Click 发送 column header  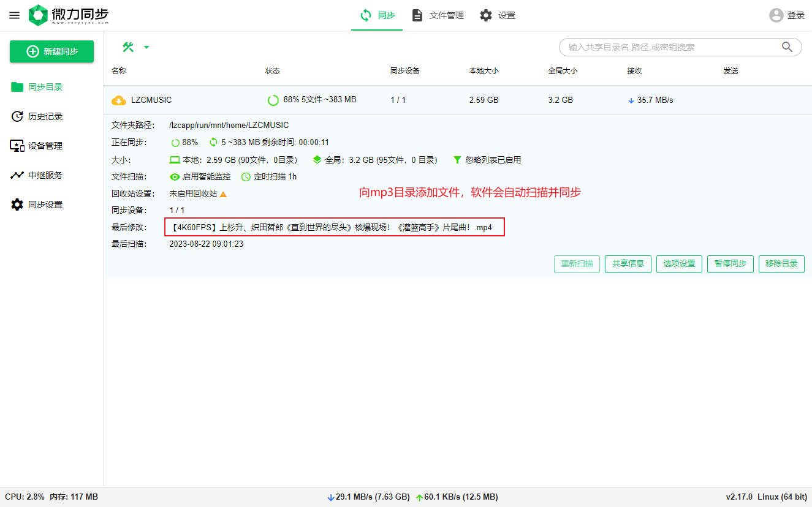click(730, 71)
